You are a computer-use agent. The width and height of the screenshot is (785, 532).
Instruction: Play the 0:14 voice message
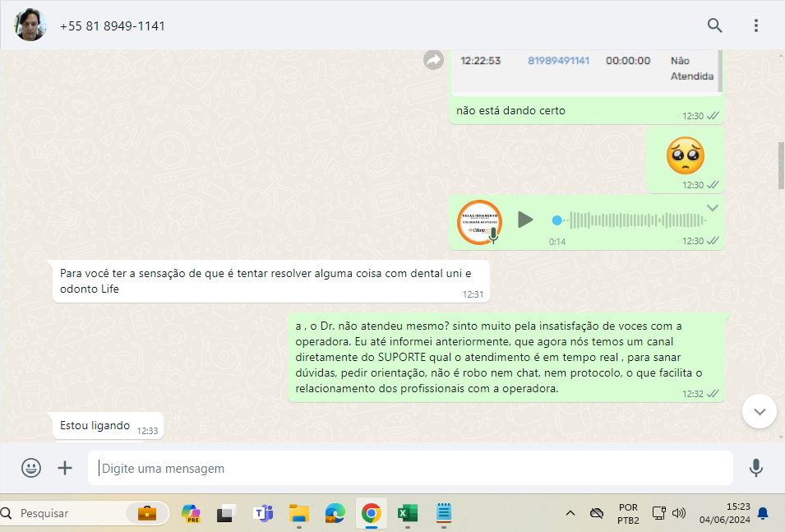point(525,220)
